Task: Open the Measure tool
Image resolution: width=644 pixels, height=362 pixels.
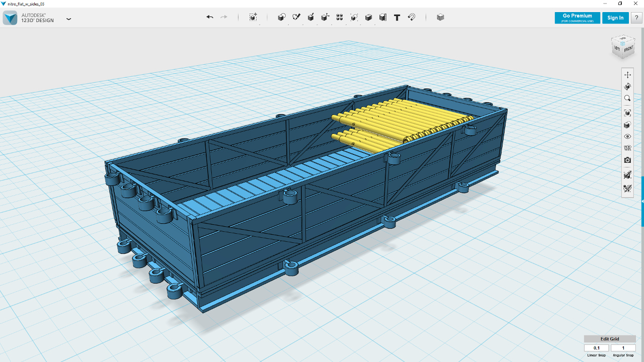Action: [x=383, y=17]
